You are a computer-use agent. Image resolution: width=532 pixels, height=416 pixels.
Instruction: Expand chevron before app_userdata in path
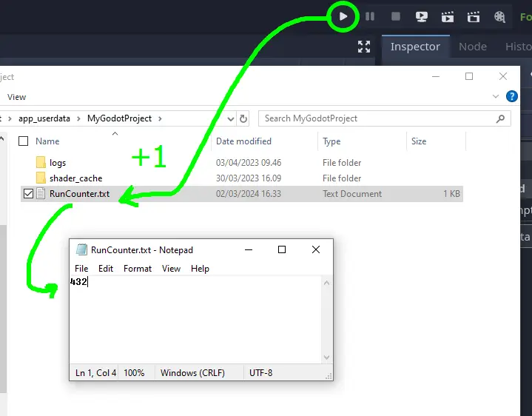(10, 118)
